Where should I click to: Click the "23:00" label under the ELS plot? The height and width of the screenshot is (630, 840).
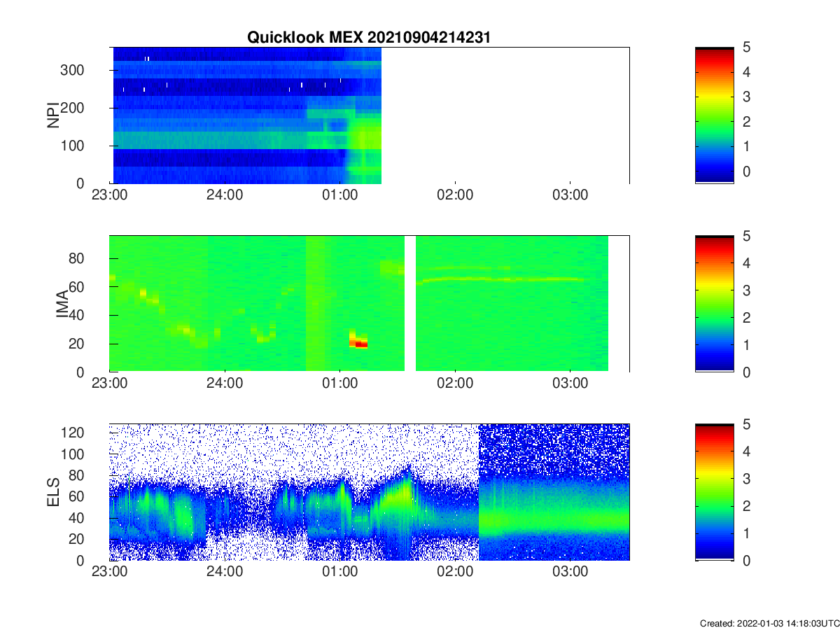(x=110, y=572)
